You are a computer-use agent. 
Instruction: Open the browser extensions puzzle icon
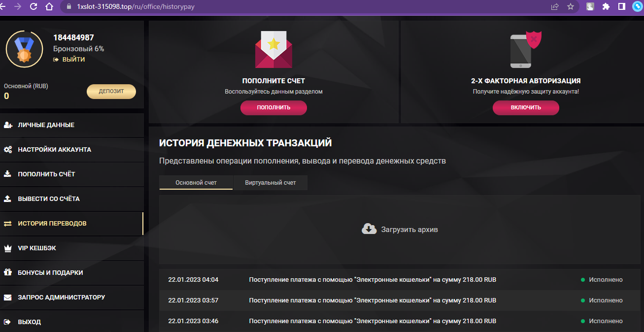point(606,7)
